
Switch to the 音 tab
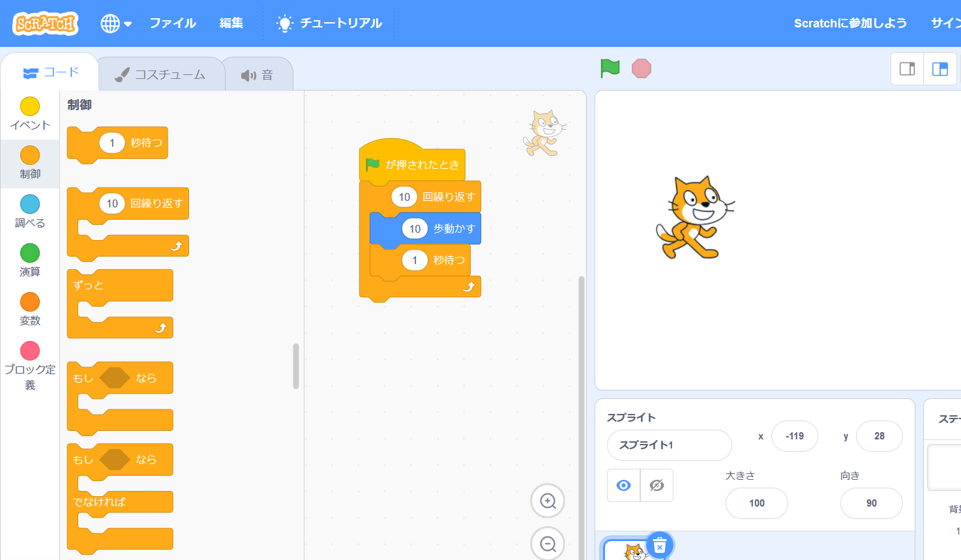258,75
